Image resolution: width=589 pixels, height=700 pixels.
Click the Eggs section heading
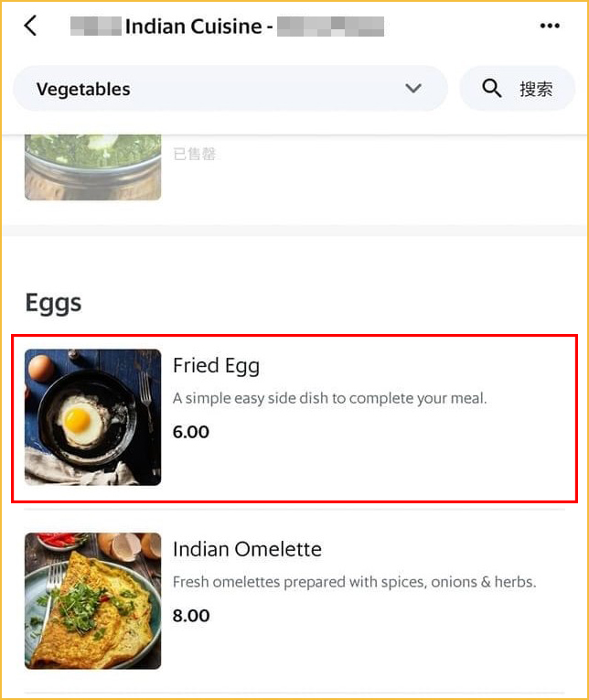pos(53,304)
